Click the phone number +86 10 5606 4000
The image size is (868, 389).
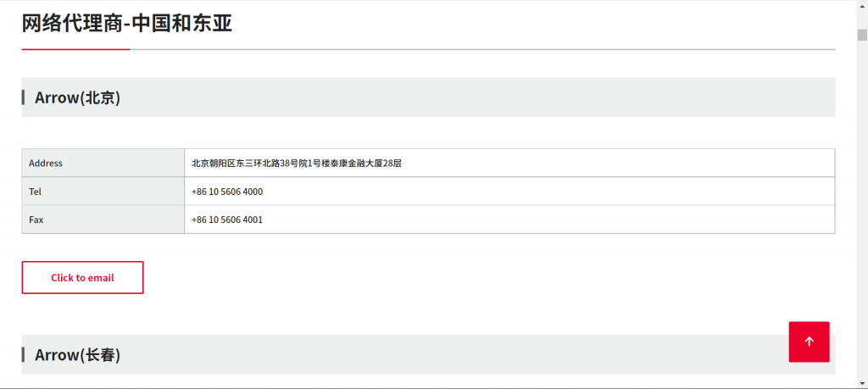tap(227, 192)
